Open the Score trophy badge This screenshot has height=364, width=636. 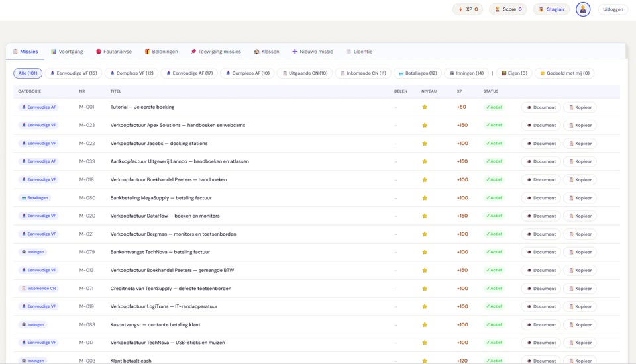coord(508,9)
